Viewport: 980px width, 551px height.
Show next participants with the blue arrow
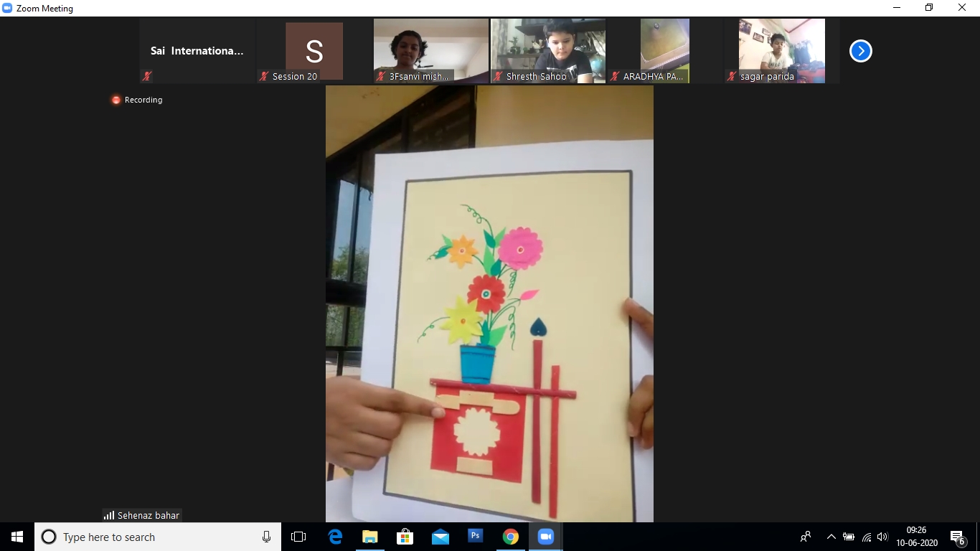860,51
